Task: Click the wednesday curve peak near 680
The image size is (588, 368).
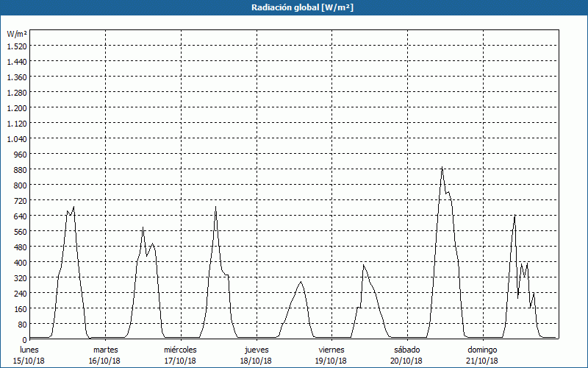Action: (x=215, y=208)
